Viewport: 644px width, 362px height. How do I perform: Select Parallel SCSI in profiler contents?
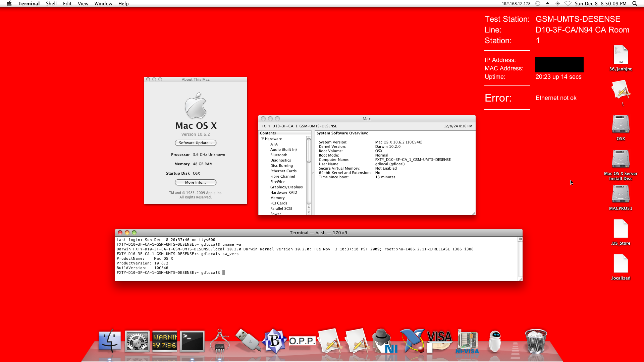click(x=281, y=208)
